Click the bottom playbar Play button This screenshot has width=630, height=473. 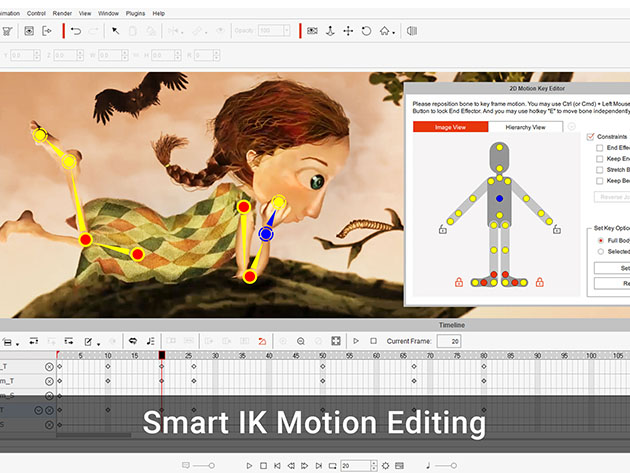tap(249, 466)
